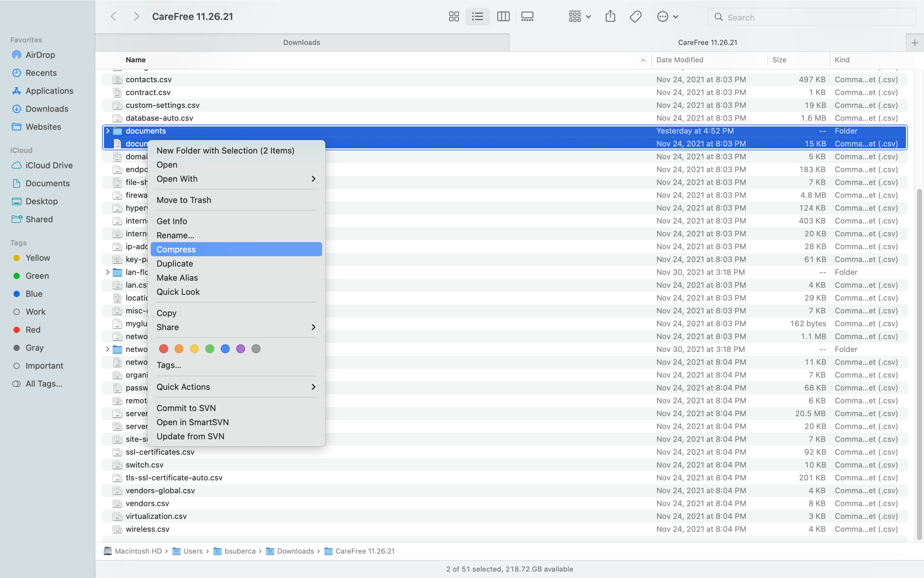Switch to the Downloads tab
The image size is (924, 578).
pyautogui.click(x=301, y=42)
